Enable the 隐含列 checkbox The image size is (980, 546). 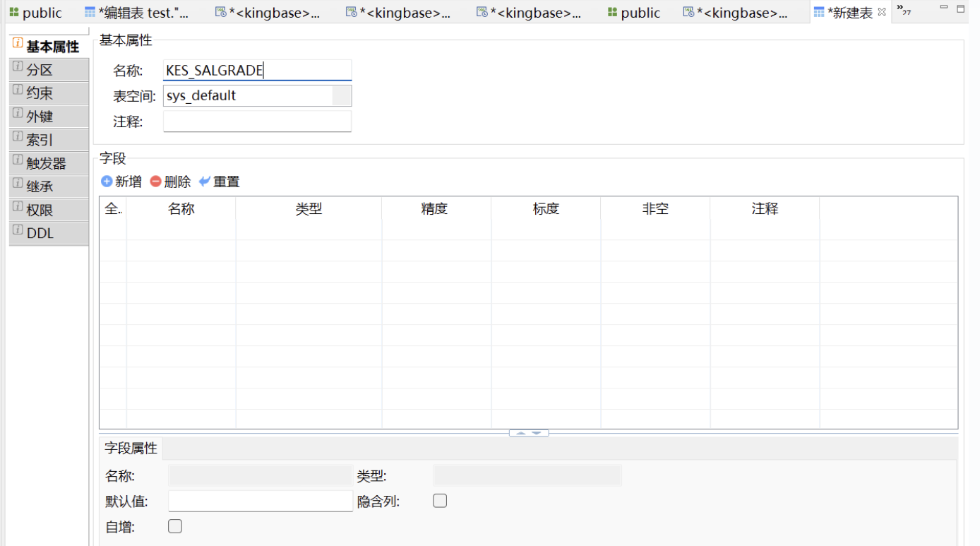point(440,501)
